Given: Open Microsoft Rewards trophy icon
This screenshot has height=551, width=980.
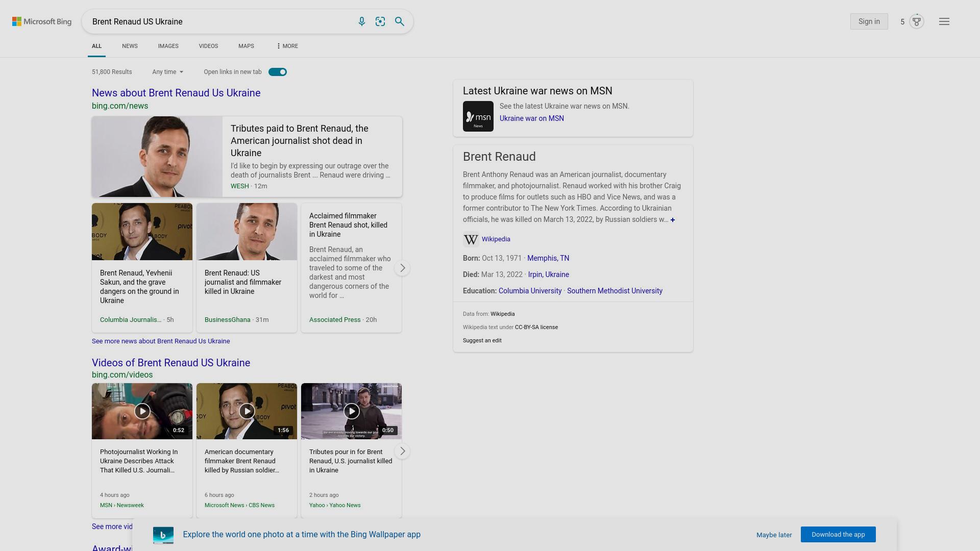Looking at the screenshot, I should point(917,21).
